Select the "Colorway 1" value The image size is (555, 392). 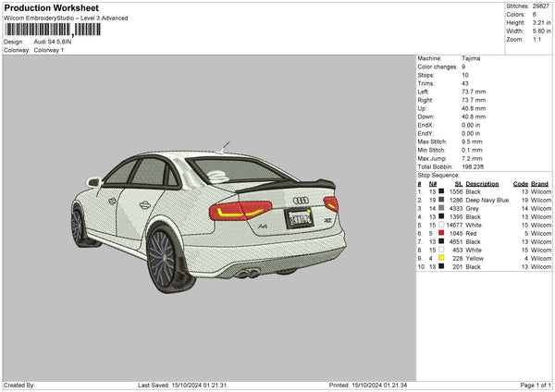point(49,50)
